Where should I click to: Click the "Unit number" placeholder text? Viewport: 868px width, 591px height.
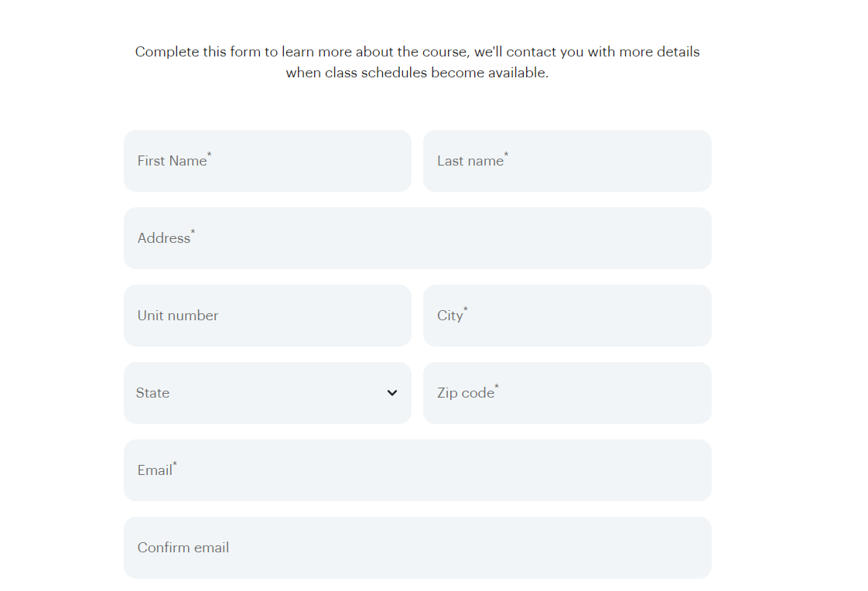[178, 316]
